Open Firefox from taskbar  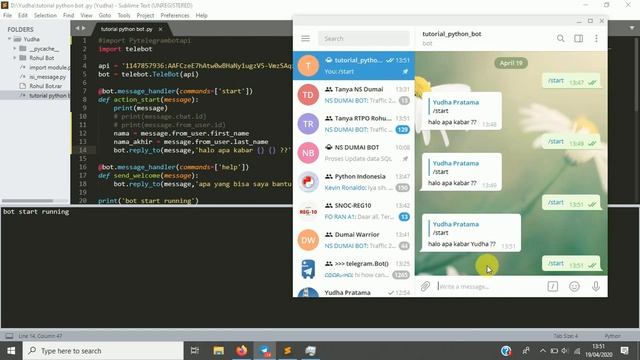click(x=242, y=351)
